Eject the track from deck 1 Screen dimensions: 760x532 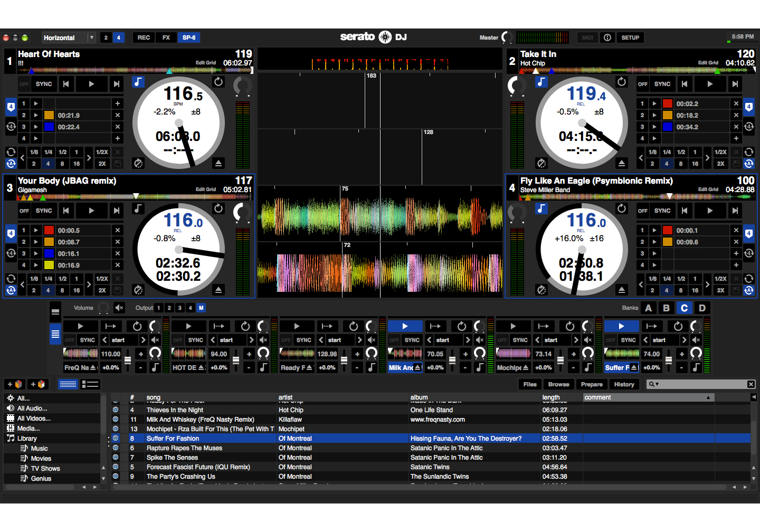218,163
